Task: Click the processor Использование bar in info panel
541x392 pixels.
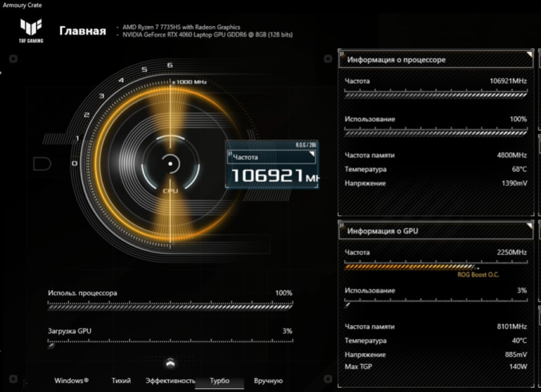Action: (436, 132)
